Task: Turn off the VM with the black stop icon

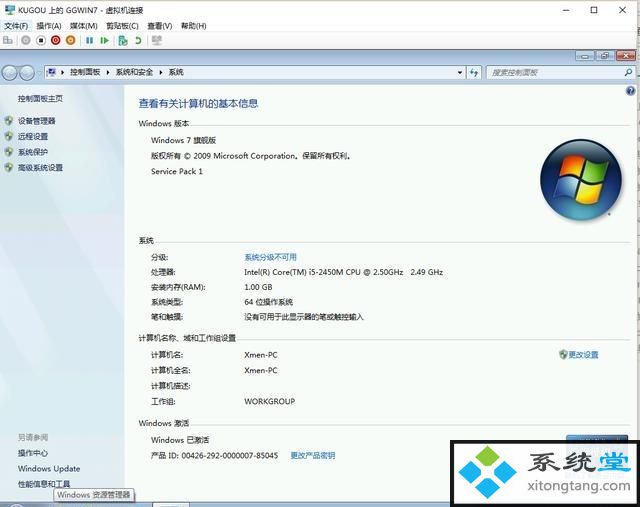Action: coord(41,40)
